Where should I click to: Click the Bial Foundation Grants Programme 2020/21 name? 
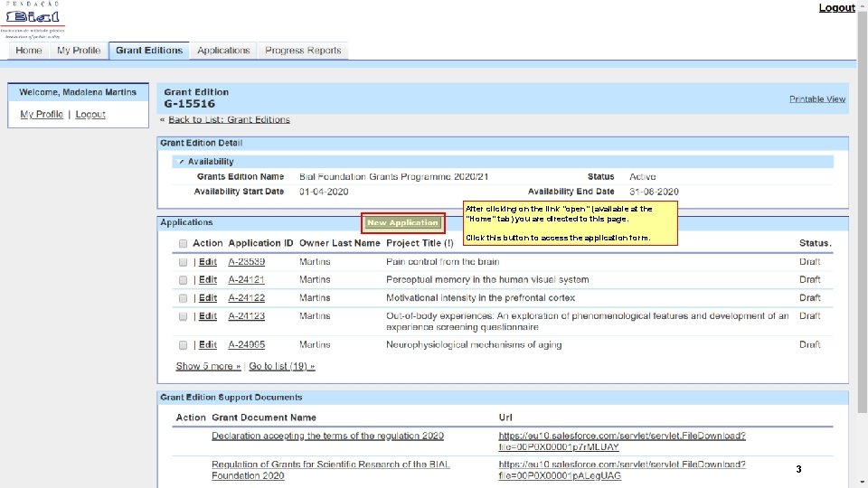pyautogui.click(x=394, y=177)
